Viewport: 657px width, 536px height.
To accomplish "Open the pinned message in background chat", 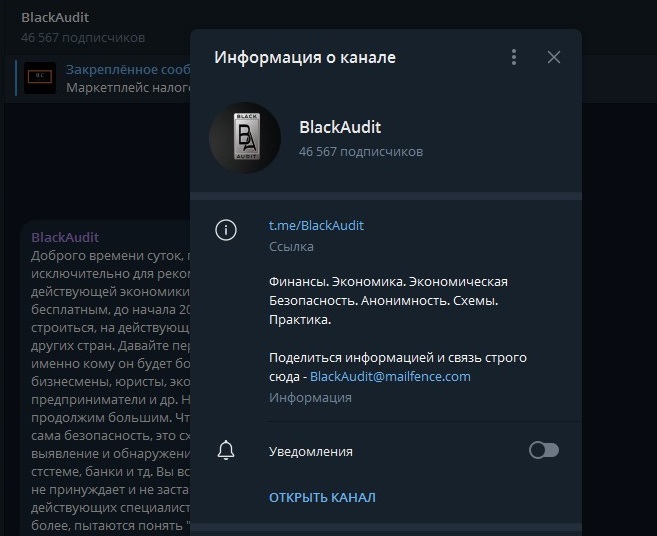I will (103, 78).
